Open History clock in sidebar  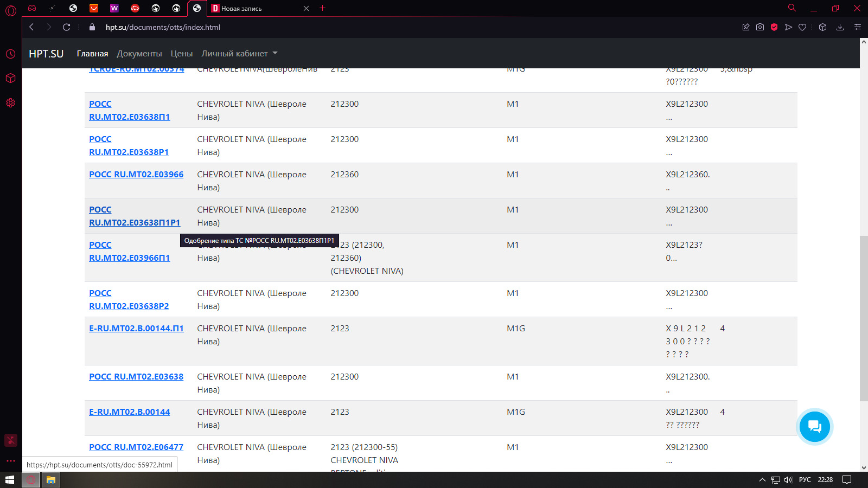11,54
